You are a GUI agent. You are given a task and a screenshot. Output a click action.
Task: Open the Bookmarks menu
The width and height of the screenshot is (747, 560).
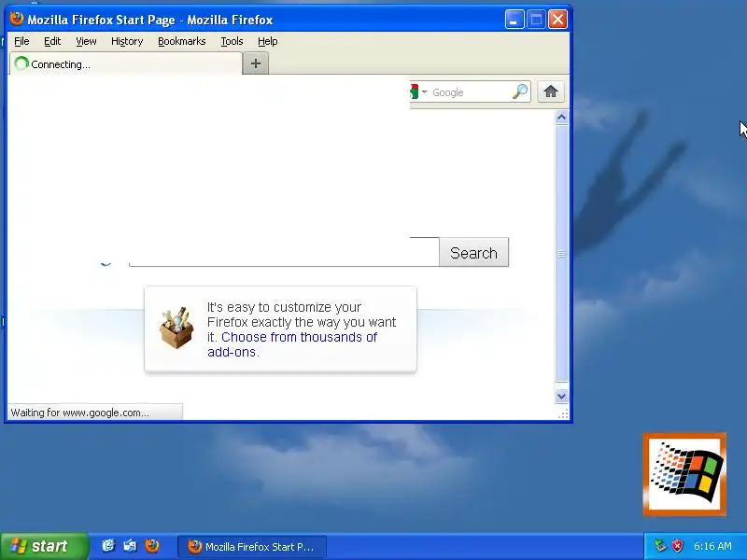tap(181, 41)
